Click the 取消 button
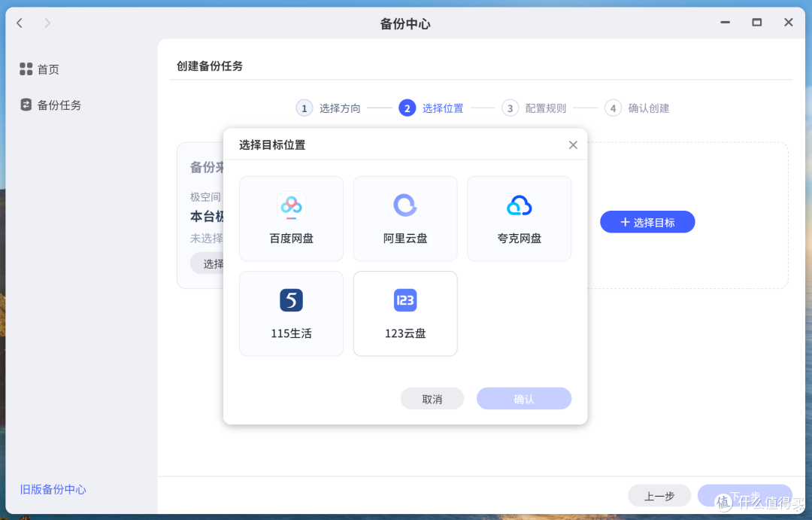 432,399
